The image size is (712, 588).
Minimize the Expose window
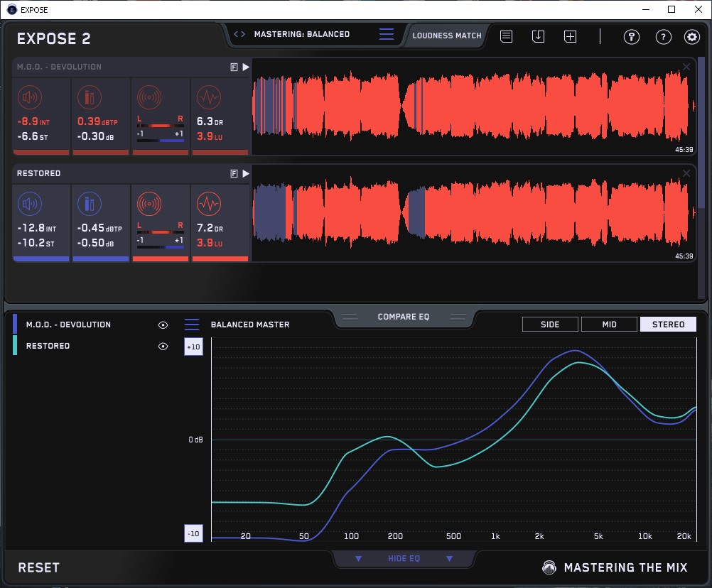pyautogui.click(x=646, y=9)
